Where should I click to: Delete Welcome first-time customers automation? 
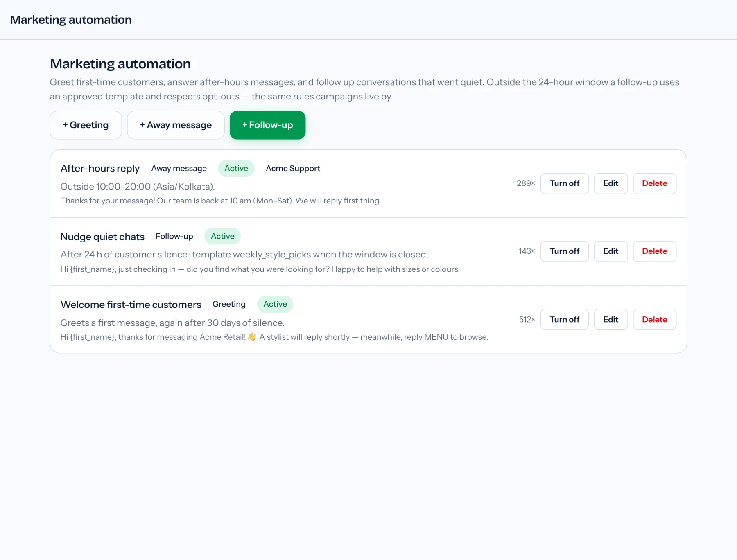654,319
